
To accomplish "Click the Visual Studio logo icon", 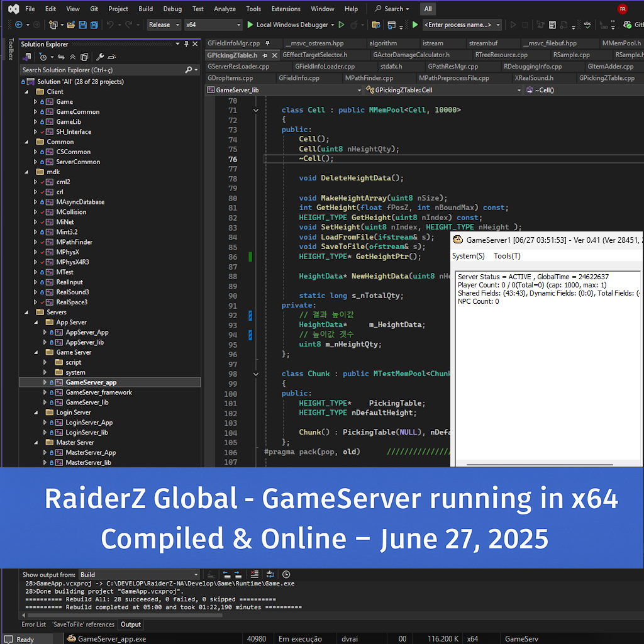I will click(14, 9).
